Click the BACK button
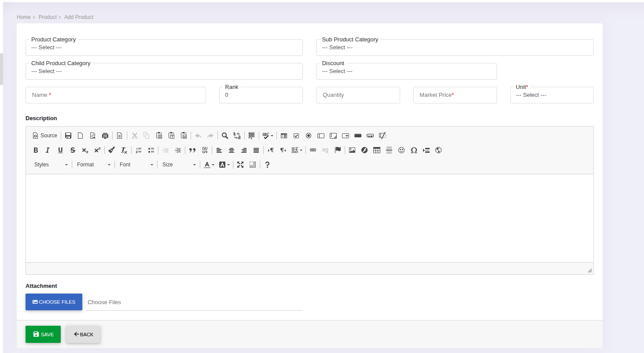 point(83,335)
